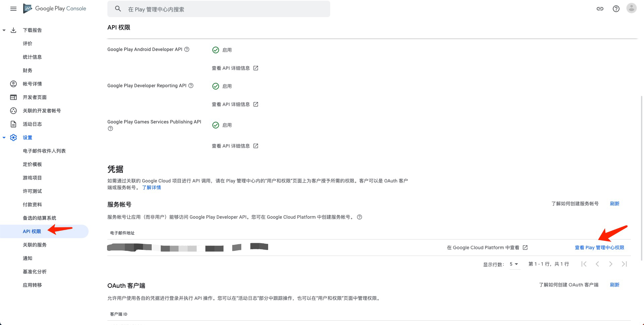The image size is (644, 325).
Task: Open the help question mark icon
Action: tap(616, 9)
